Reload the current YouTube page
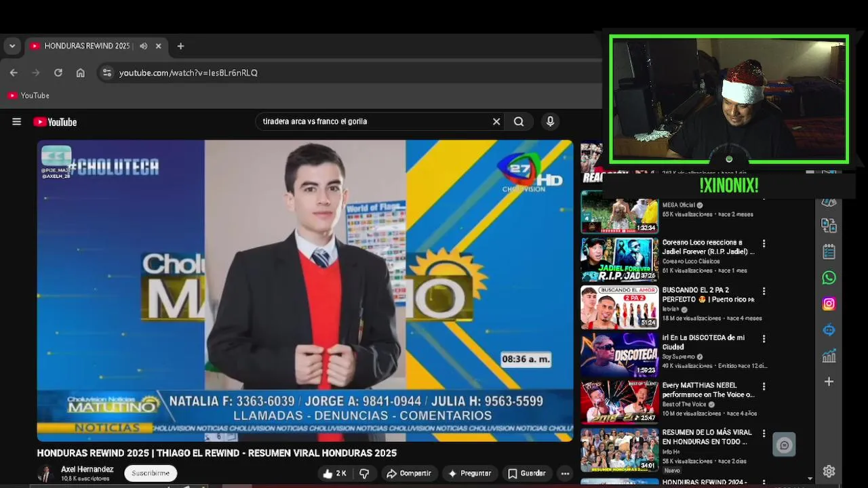 (x=58, y=73)
